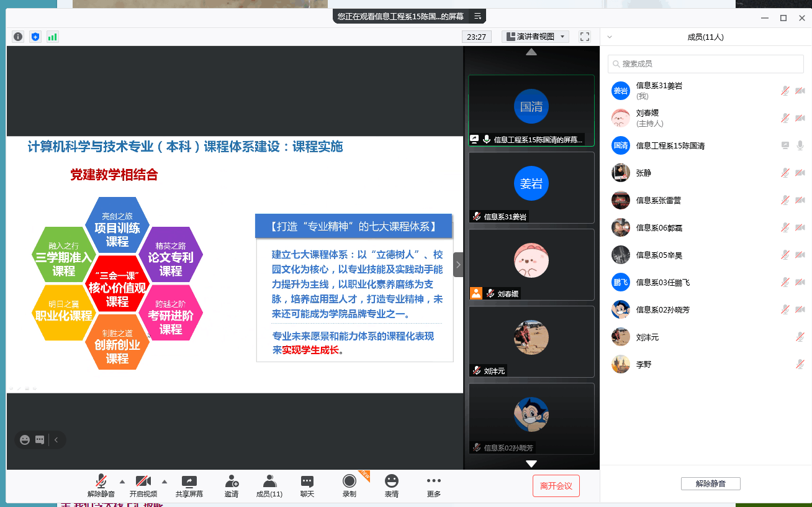
Task: Click the search members (搜索成员) field
Action: point(706,63)
